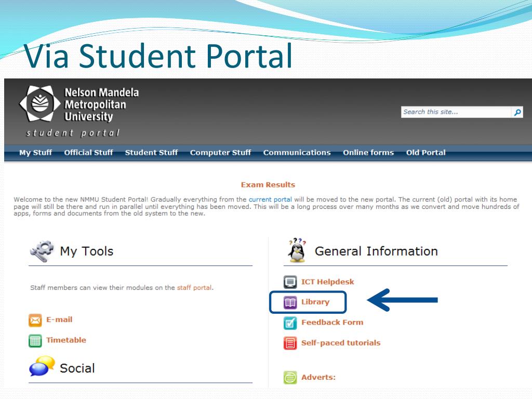This screenshot has height=399, width=532.
Task: Open the Timetable link
Action: click(x=66, y=340)
